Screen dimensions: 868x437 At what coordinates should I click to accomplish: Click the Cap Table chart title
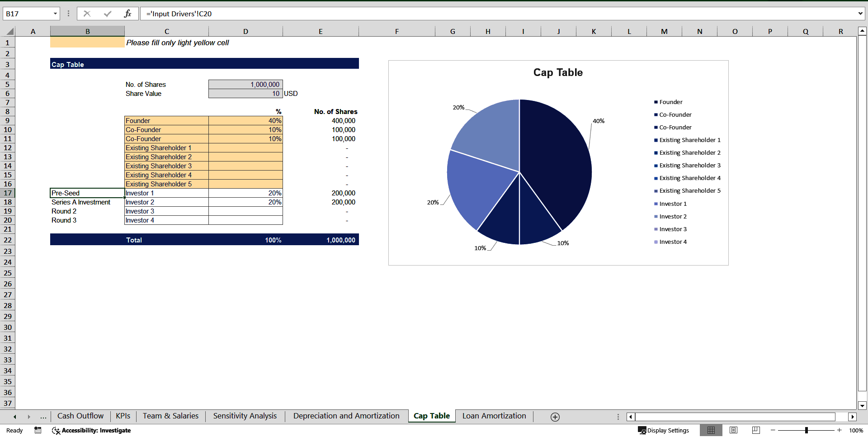[558, 72]
